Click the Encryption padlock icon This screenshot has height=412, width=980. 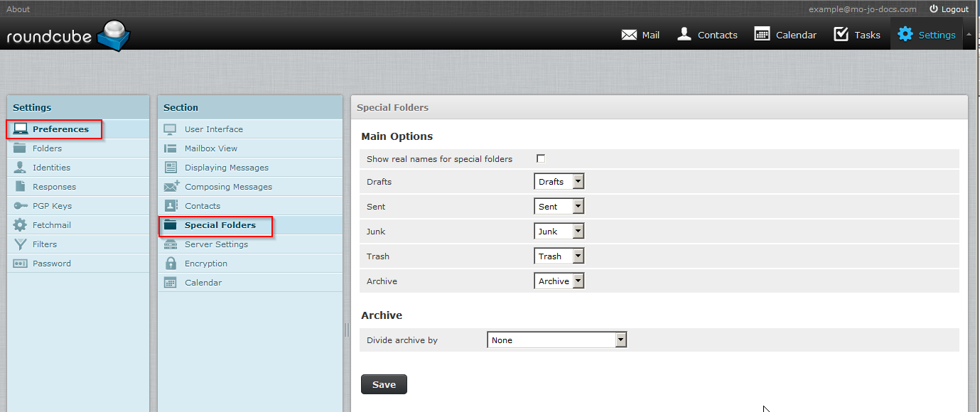point(171,264)
